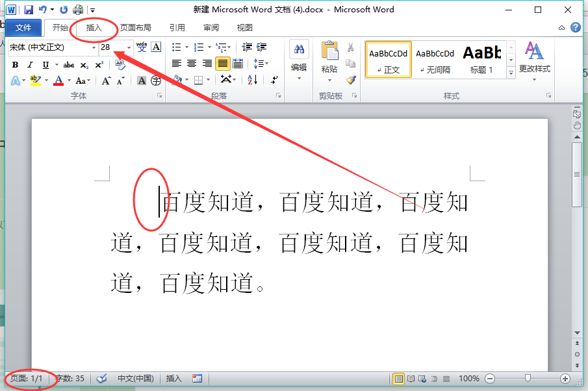Click into the font size field showing 28

point(111,47)
